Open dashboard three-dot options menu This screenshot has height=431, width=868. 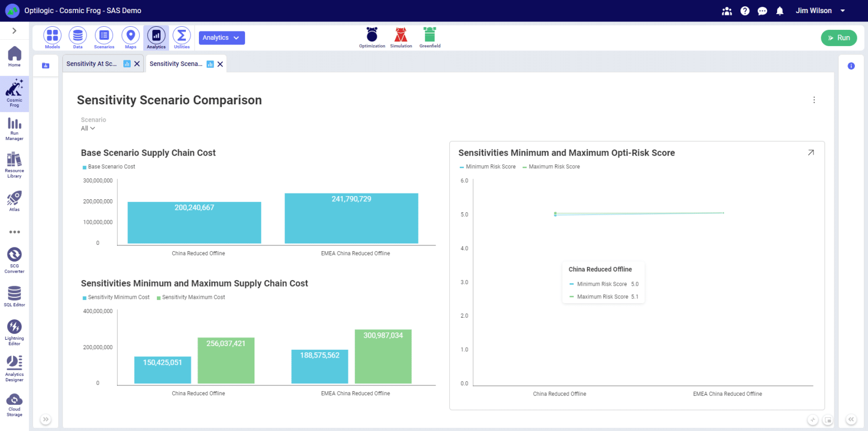tap(814, 100)
